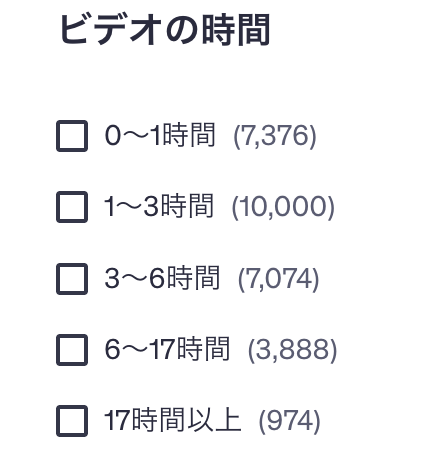Click the 3～6時間 label text
The image size is (438, 464).
(162, 278)
